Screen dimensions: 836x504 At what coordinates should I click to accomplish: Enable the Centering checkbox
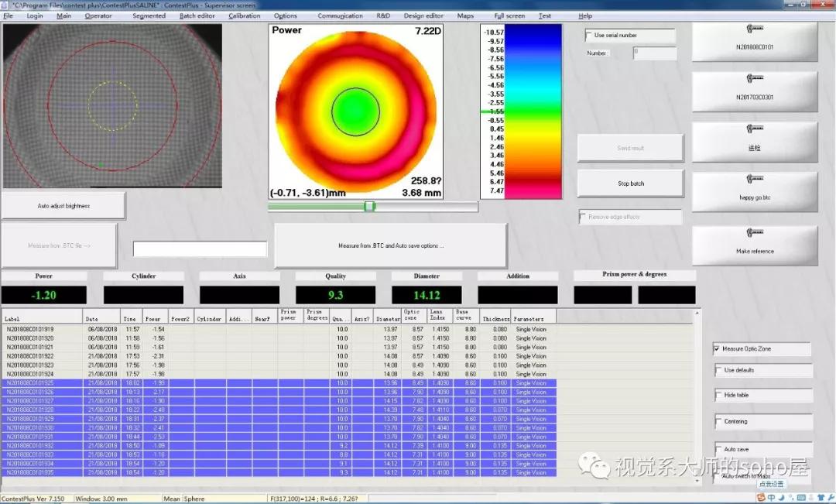pyautogui.click(x=718, y=422)
